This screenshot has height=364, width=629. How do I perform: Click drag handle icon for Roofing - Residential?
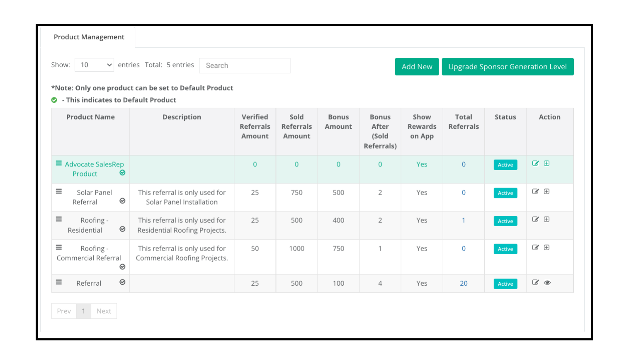tap(59, 219)
